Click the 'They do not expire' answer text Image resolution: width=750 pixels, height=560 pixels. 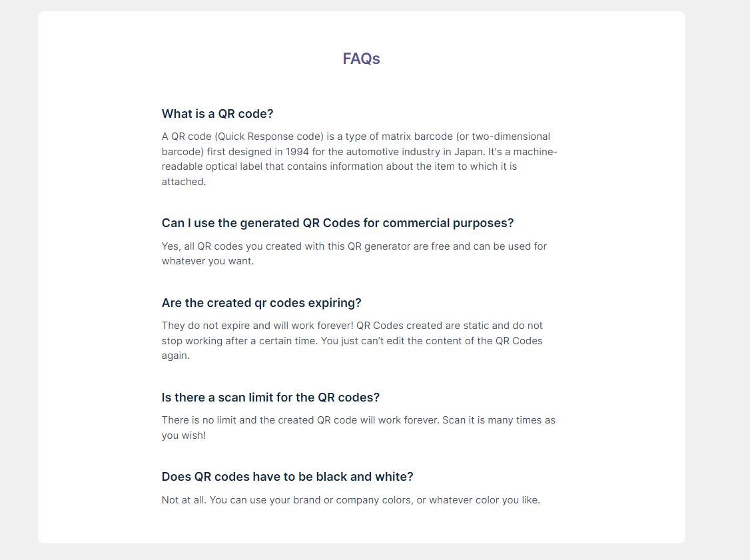point(352,340)
